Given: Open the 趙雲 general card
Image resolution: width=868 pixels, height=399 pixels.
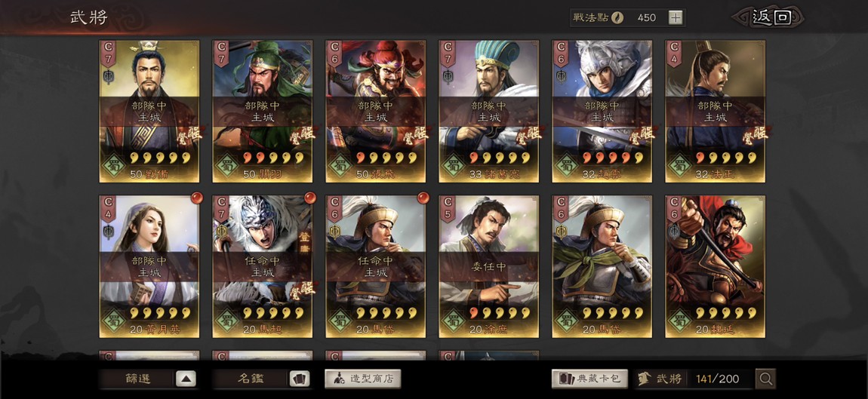Looking at the screenshot, I should click(602, 111).
